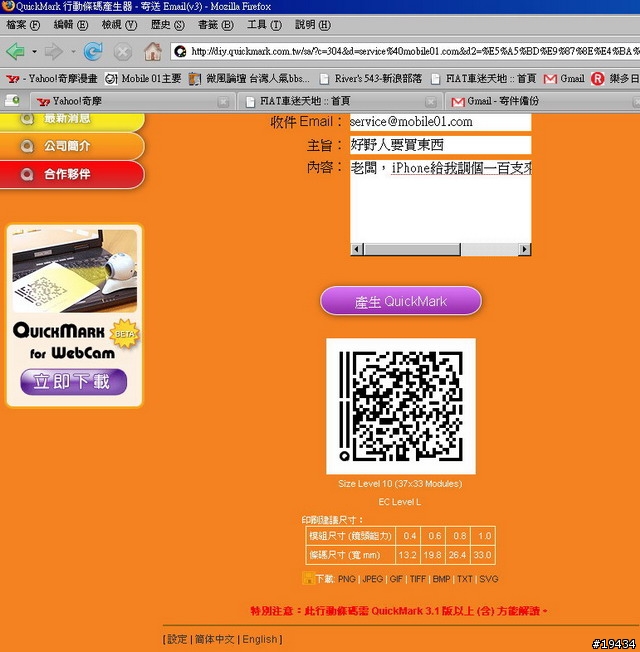Click the content box right scroll arrow
The width and height of the screenshot is (640, 652).
[524, 249]
